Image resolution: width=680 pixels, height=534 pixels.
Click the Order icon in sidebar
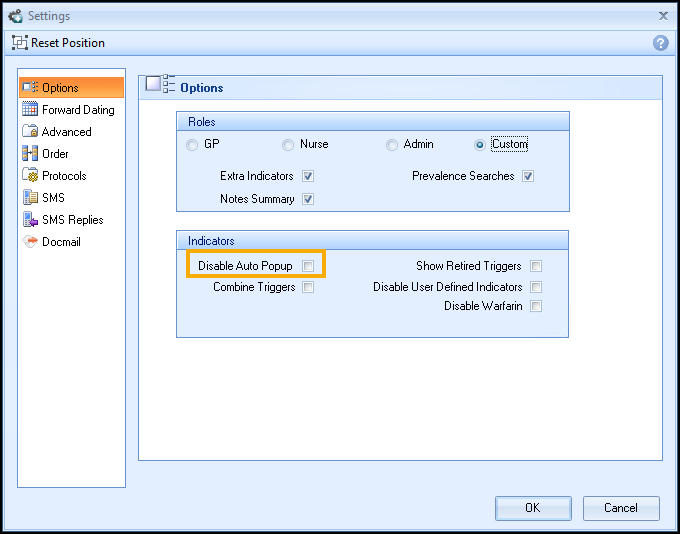[x=30, y=154]
